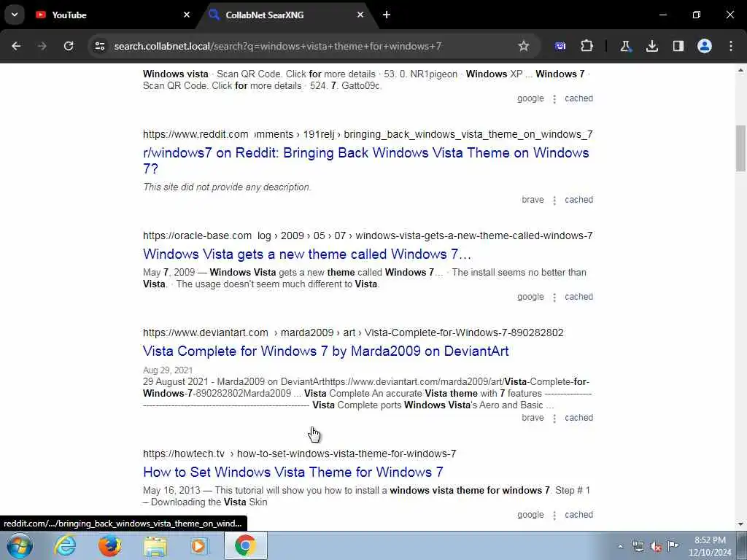Image resolution: width=747 pixels, height=560 pixels.
Task: Open Windows Media Player on taskbar
Action: [199, 545]
